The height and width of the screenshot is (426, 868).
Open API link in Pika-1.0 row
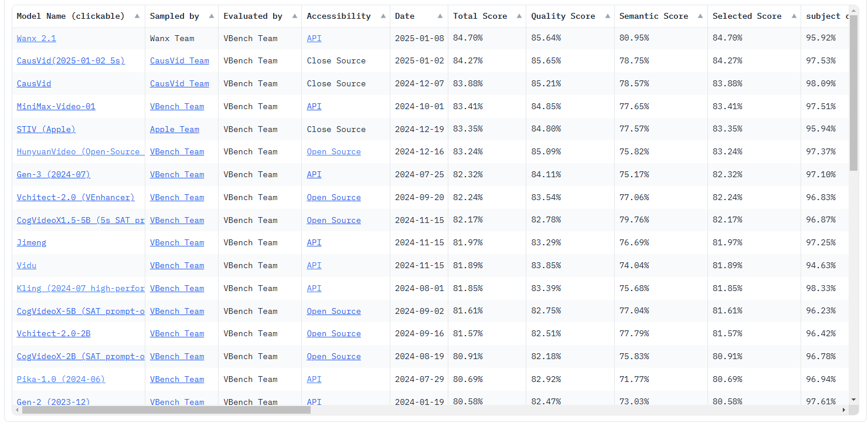314,379
